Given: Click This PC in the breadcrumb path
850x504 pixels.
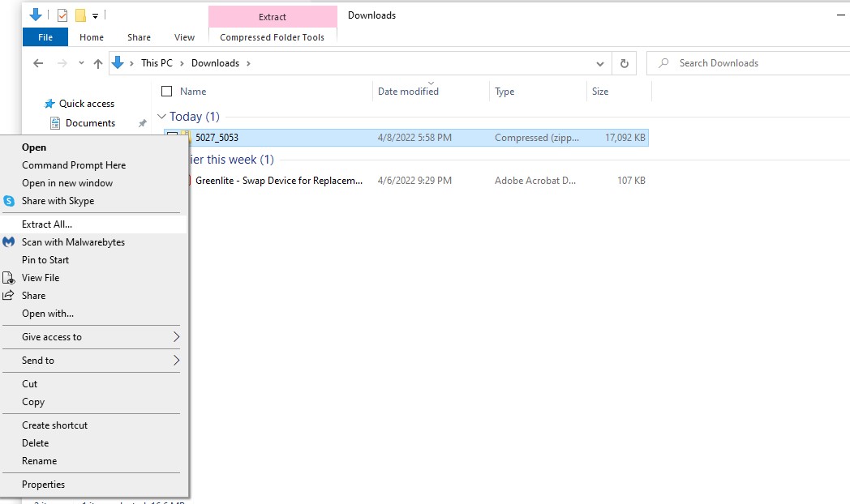Looking at the screenshot, I should coord(157,63).
